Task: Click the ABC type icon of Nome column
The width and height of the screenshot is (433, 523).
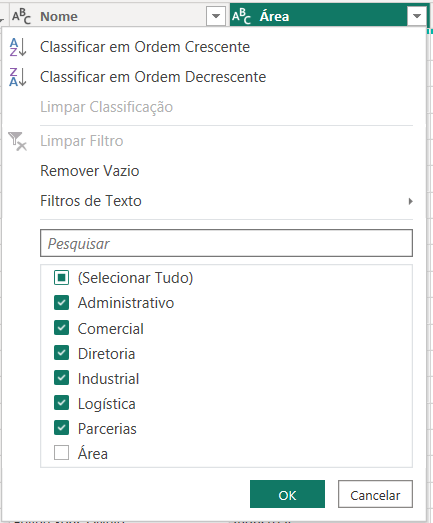Action: point(21,16)
